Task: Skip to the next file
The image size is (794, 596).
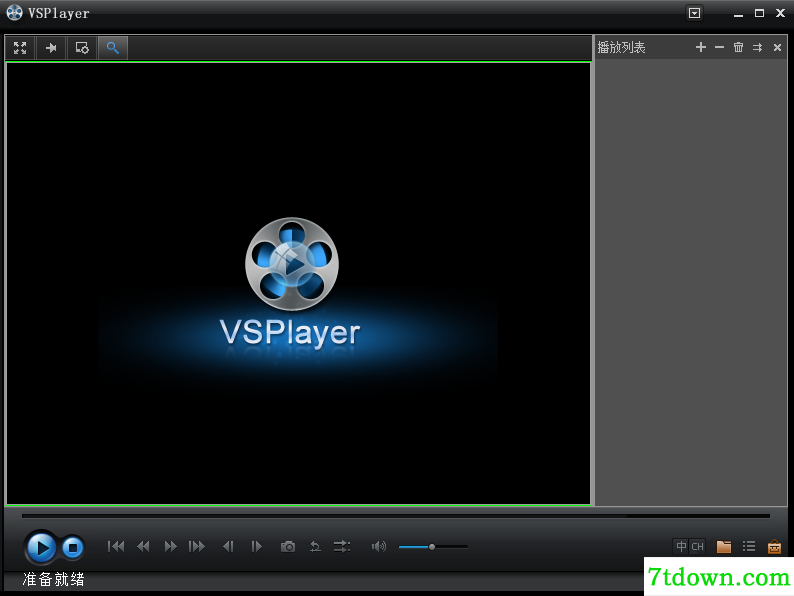Action: [x=197, y=546]
